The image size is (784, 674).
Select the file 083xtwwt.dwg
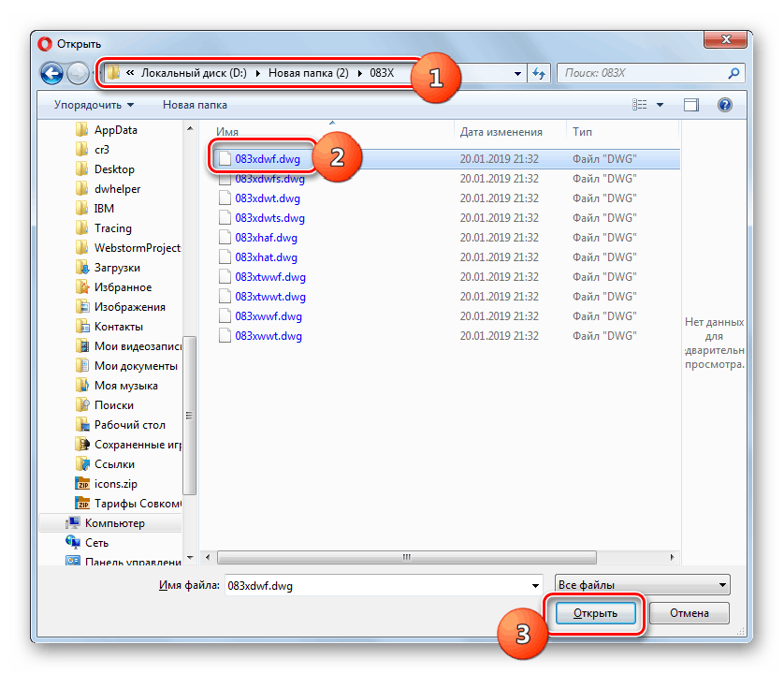270,297
